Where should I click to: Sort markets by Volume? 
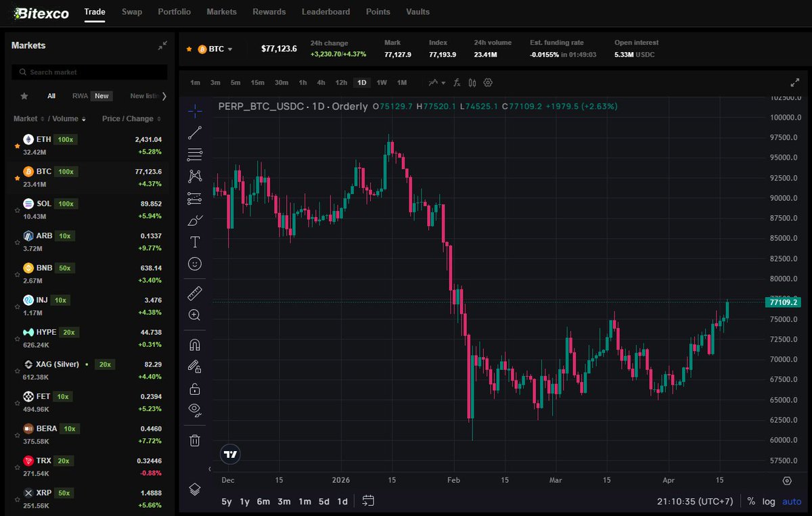pos(68,118)
